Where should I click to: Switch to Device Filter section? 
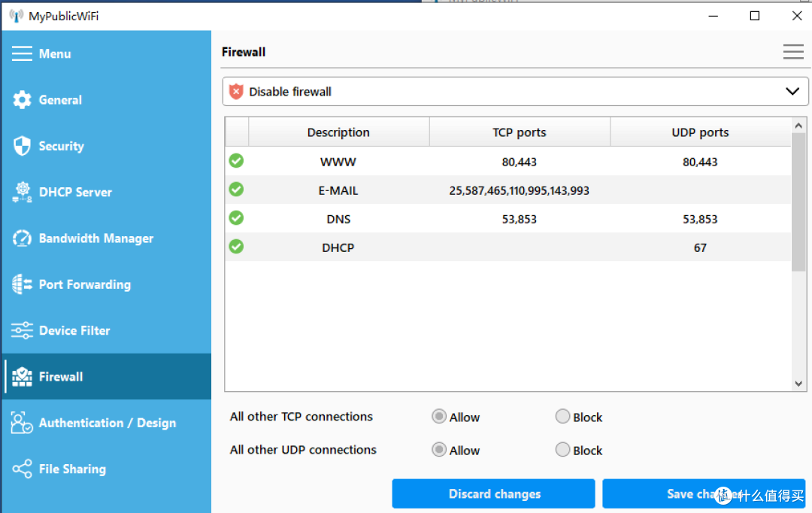click(106, 330)
